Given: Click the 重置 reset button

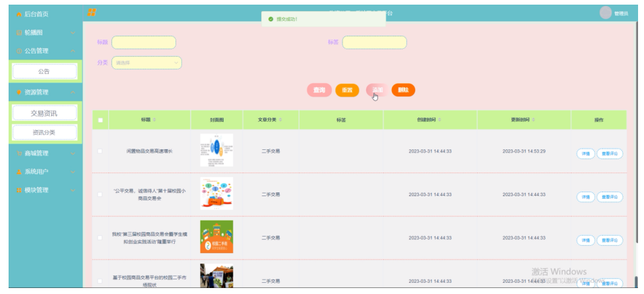Looking at the screenshot, I should pos(347,90).
